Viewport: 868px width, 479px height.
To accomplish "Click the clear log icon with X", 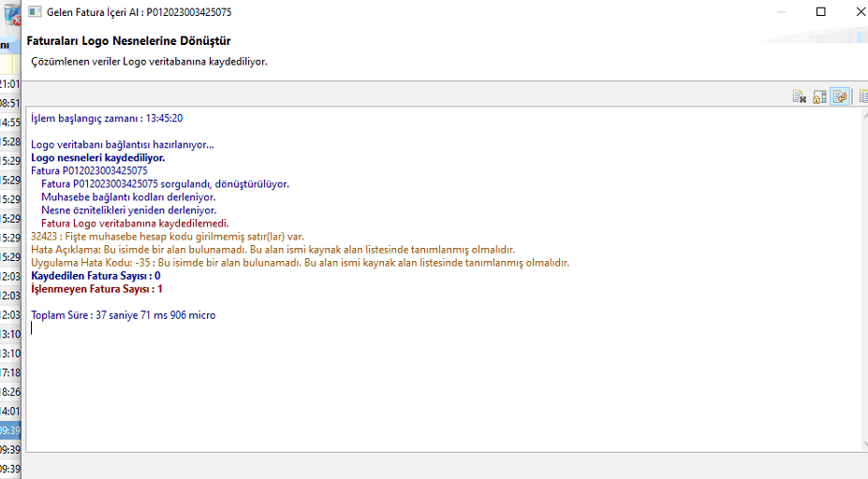I will (x=800, y=96).
